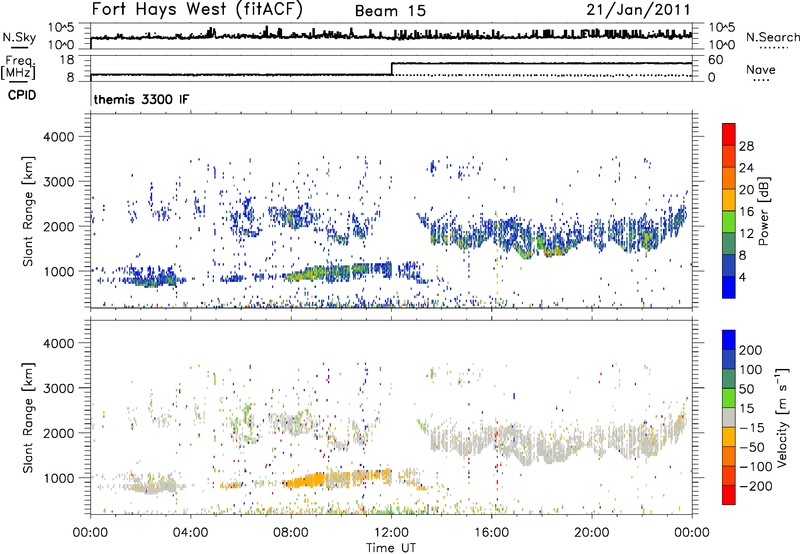Click the 'N.Search' legend label
The width and height of the screenshot is (800, 554).
click(772, 37)
